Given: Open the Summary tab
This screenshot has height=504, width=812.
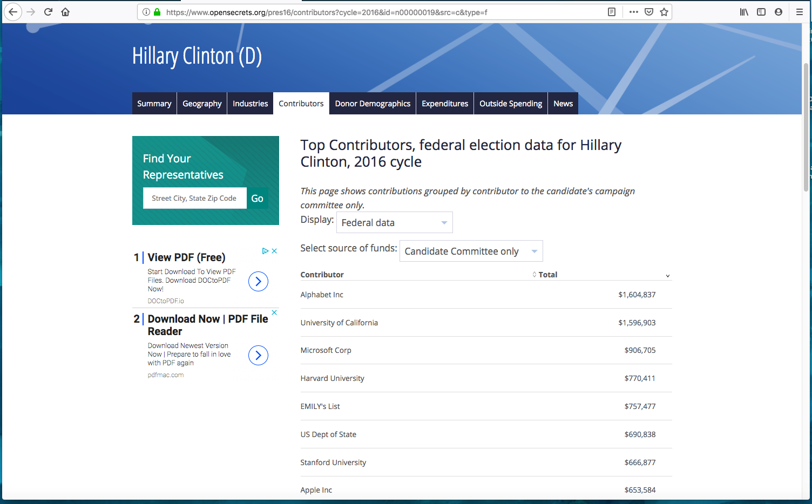Looking at the screenshot, I should pyautogui.click(x=154, y=104).
